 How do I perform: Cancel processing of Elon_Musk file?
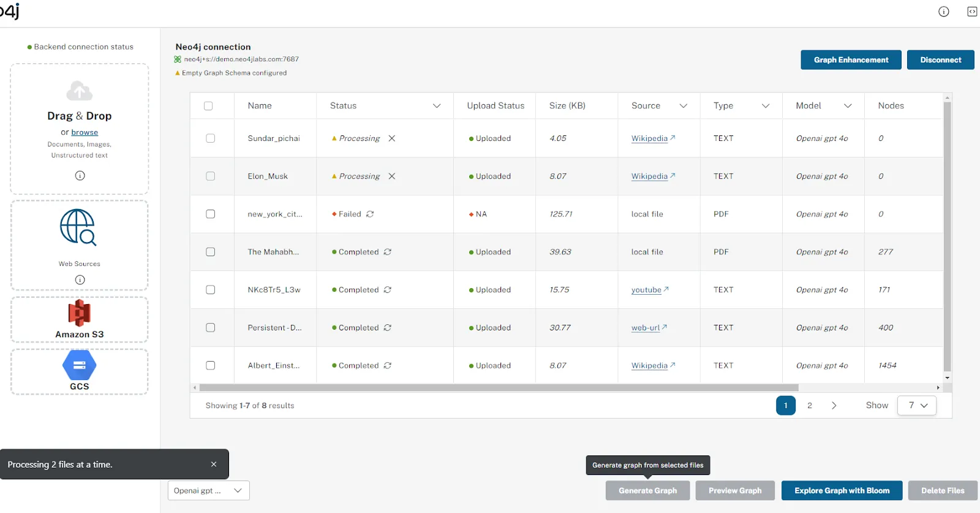[x=391, y=177]
